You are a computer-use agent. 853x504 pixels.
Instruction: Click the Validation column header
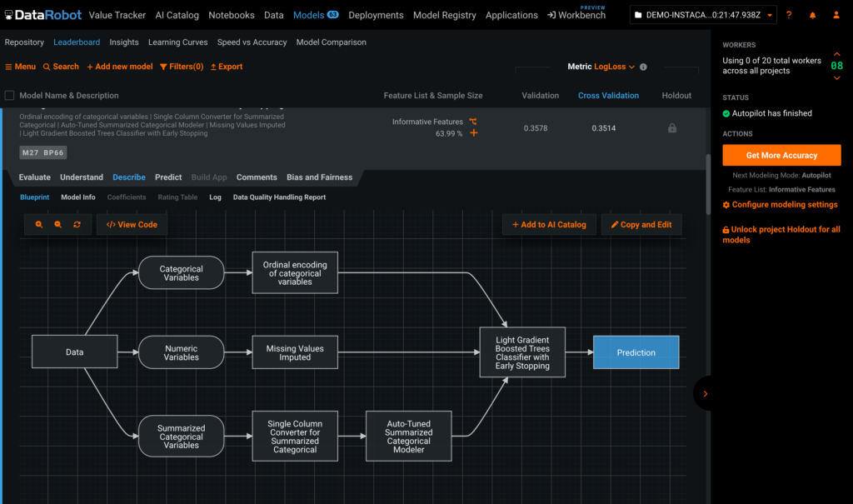tap(540, 95)
